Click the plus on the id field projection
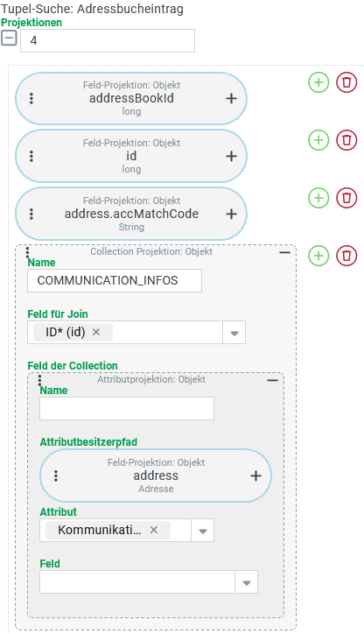 [x=232, y=156]
